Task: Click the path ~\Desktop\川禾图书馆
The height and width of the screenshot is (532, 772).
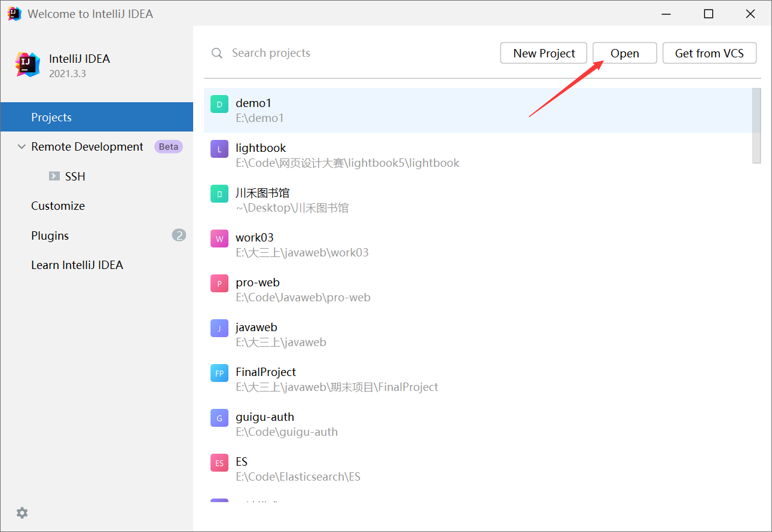Action: [292, 208]
